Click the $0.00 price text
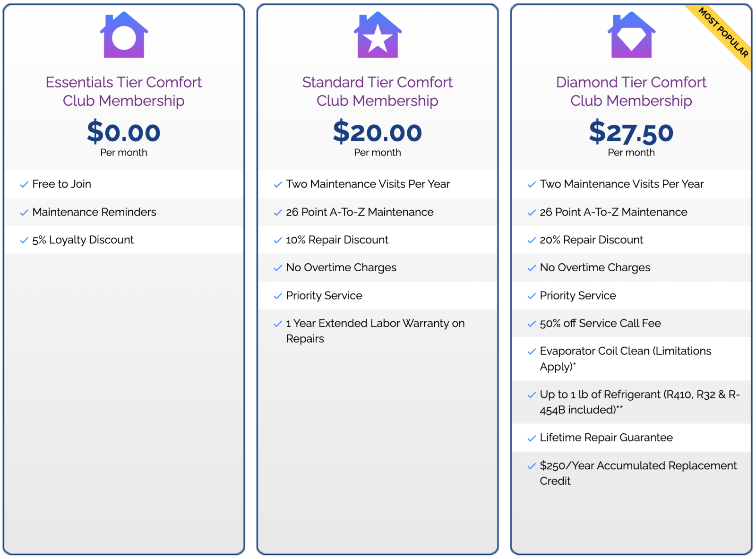756x559 pixels. tap(124, 132)
